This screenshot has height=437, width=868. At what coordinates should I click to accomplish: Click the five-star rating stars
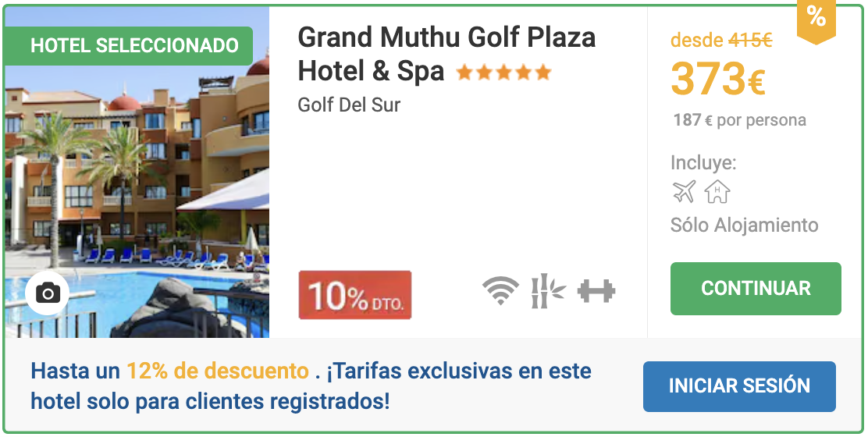[503, 72]
